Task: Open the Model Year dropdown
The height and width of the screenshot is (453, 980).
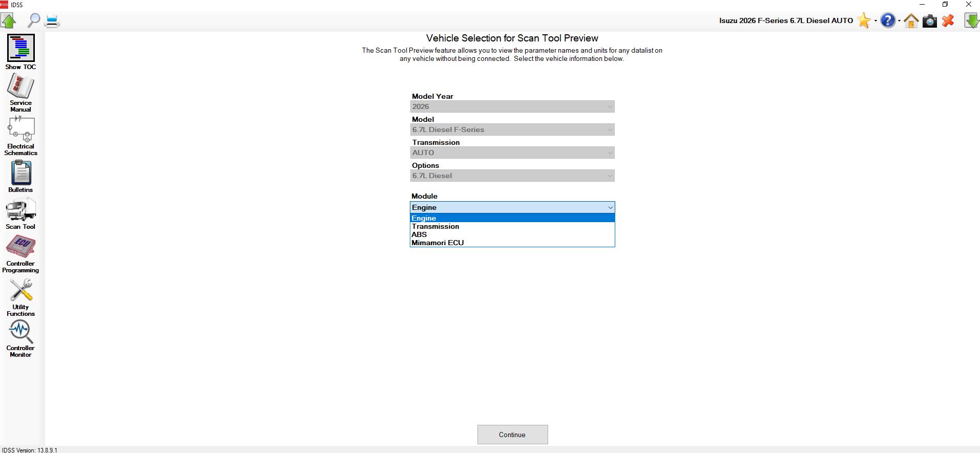Action: [512, 106]
